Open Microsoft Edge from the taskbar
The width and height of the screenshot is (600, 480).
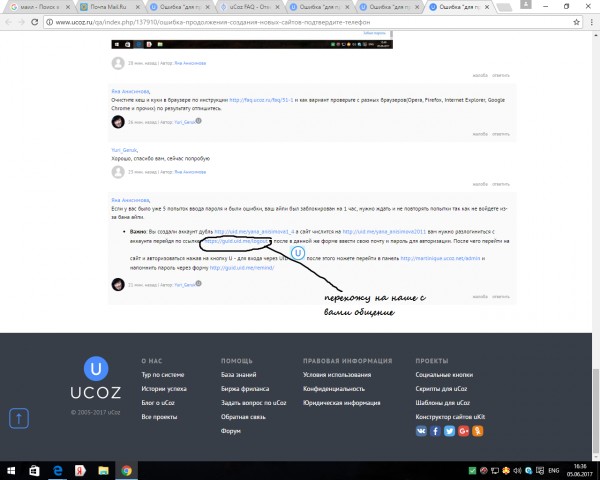[x=57, y=470]
